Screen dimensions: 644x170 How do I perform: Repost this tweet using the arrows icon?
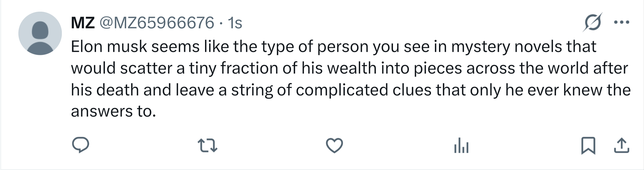207,146
